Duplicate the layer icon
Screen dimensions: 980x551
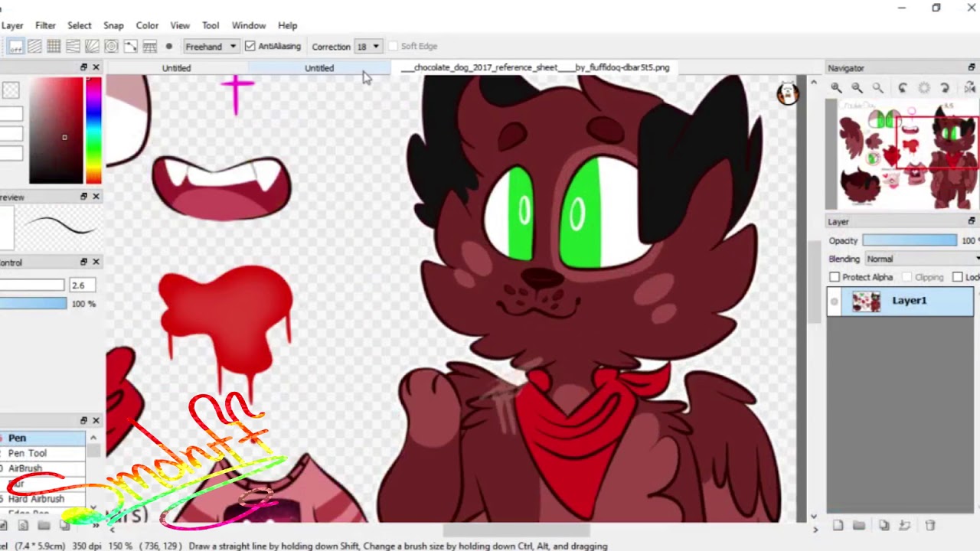click(x=884, y=525)
